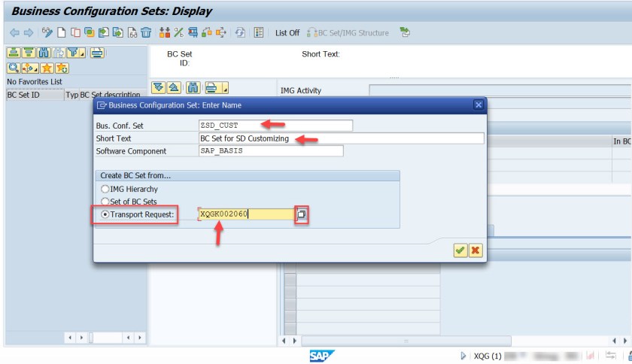Image resolution: width=632 pixels, height=364 pixels.
Task: Click the Favorites star icon
Action: click(x=47, y=68)
